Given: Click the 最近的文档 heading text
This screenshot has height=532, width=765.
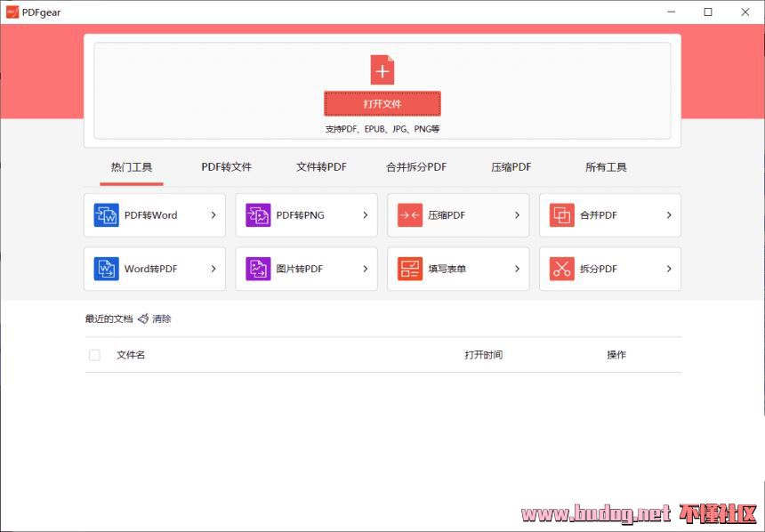Looking at the screenshot, I should coord(109,318).
